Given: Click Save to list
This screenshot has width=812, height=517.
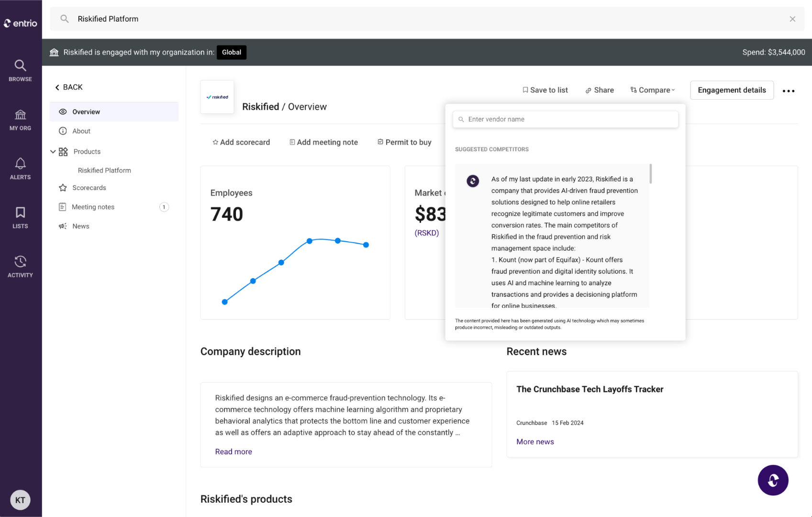Looking at the screenshot, I should coord(545,90).
